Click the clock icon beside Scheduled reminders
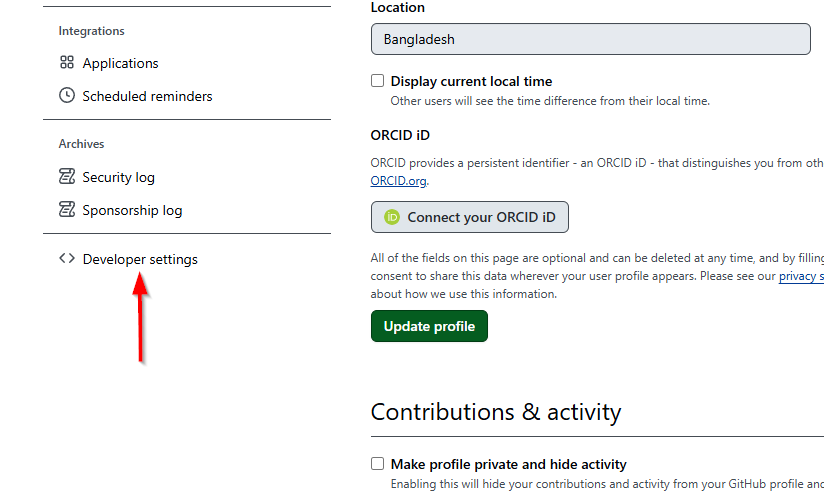Screen dimensions: 824x498 click(x=67, y=96)
